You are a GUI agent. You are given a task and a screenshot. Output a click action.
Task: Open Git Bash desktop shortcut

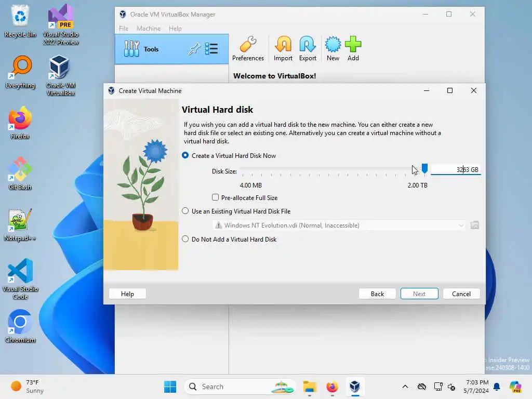(x=20, y=174)
